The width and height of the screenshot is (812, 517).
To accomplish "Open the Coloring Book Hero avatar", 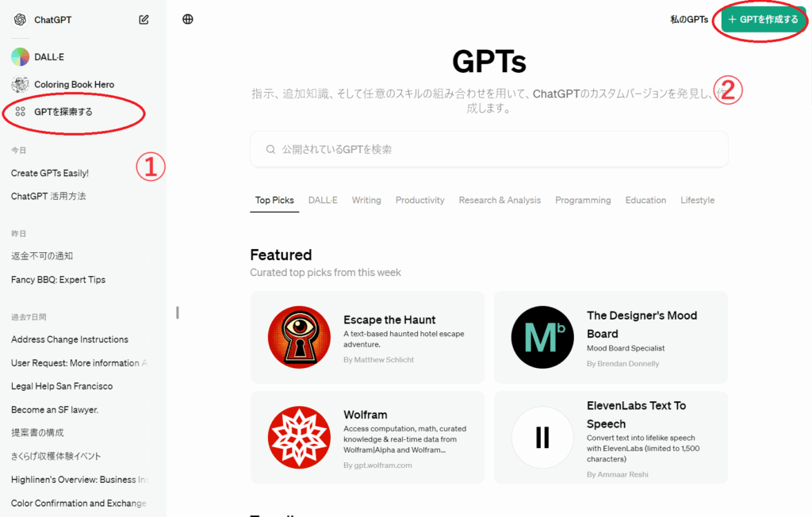I will click(20, 84).
